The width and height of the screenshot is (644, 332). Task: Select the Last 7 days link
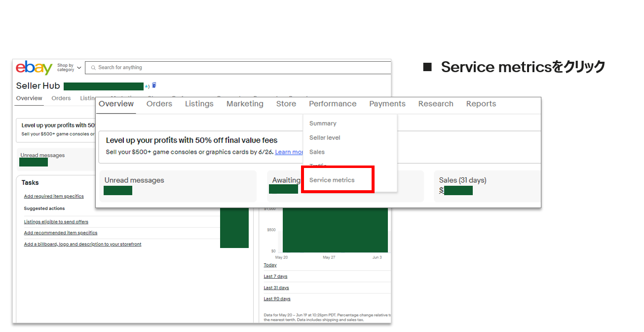tap(275, 277)
